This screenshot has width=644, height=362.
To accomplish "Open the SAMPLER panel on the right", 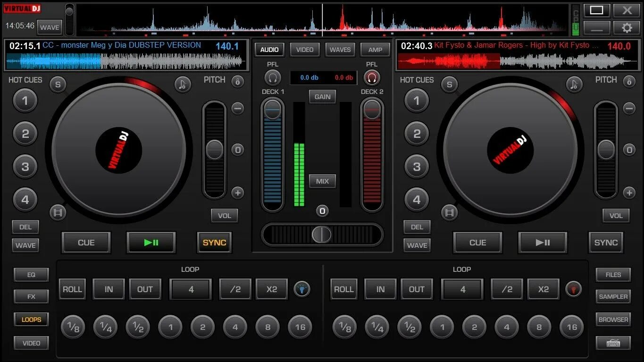I will click(x=613, y=296).
